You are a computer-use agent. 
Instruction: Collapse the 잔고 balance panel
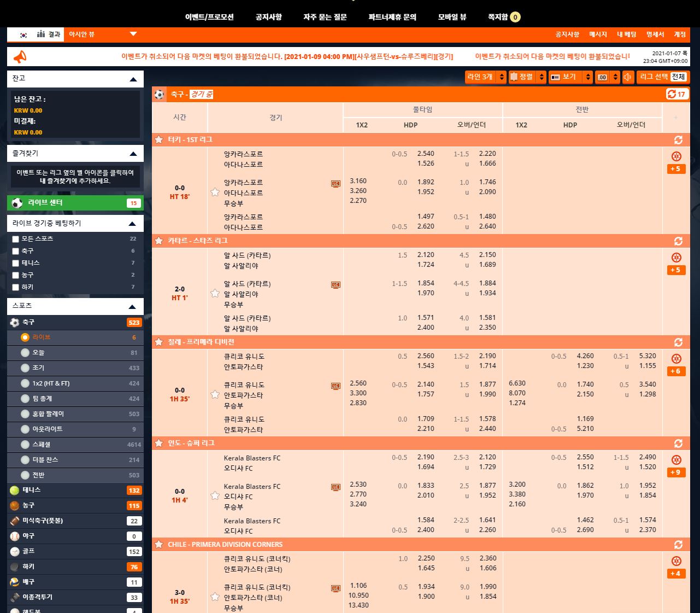pos(133,79)
